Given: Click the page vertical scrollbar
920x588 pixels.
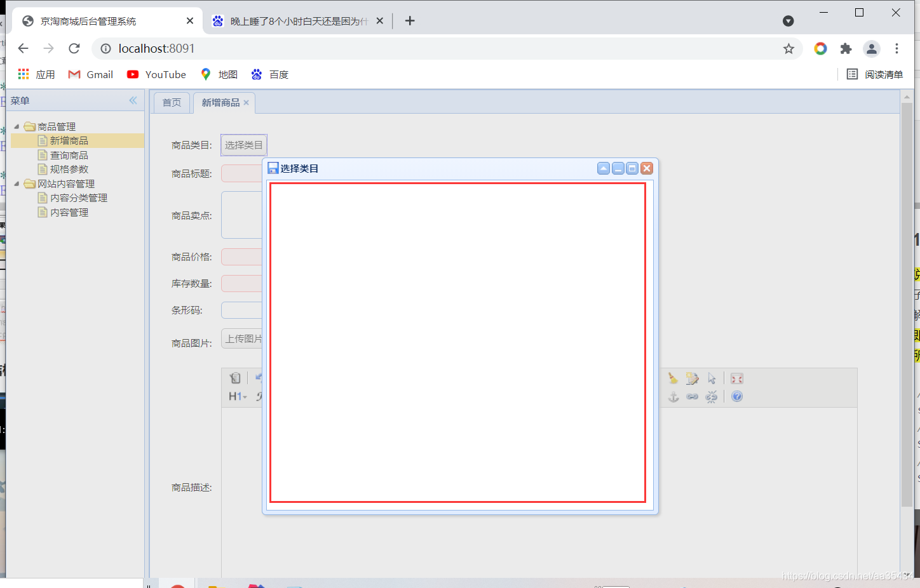Looking at the screenshot, I should (x=907, y=305).
